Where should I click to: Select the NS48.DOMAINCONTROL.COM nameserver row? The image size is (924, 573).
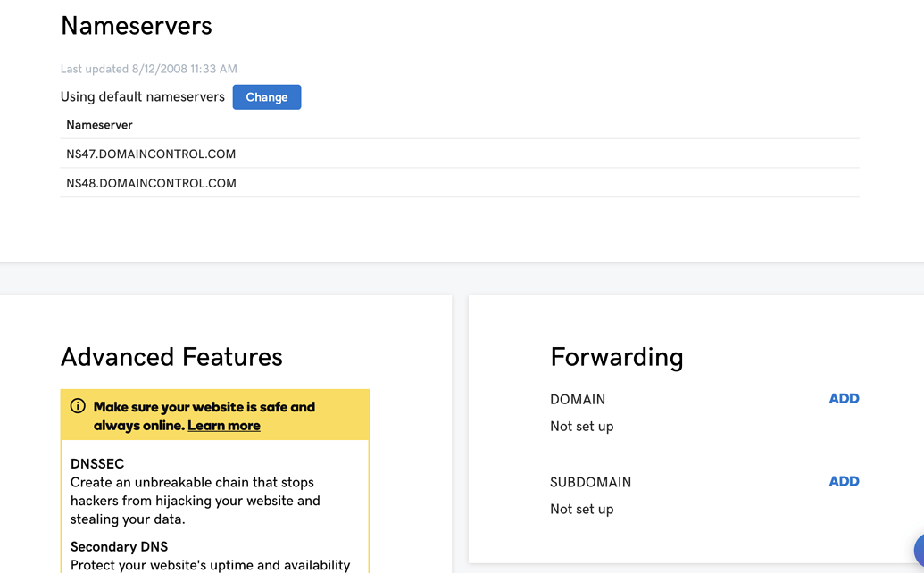tap(151, 184)
